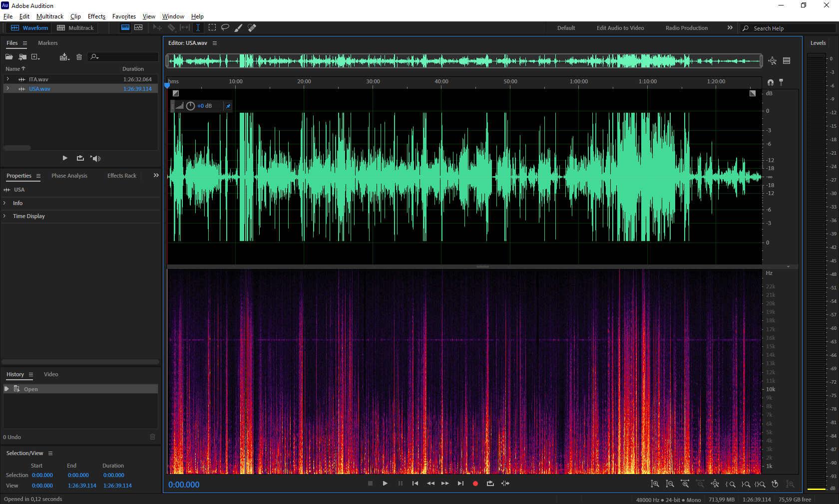839x504 pixels.
Task: Click the Zoom In Amplitude icon
Action: [x=655, y=484]
